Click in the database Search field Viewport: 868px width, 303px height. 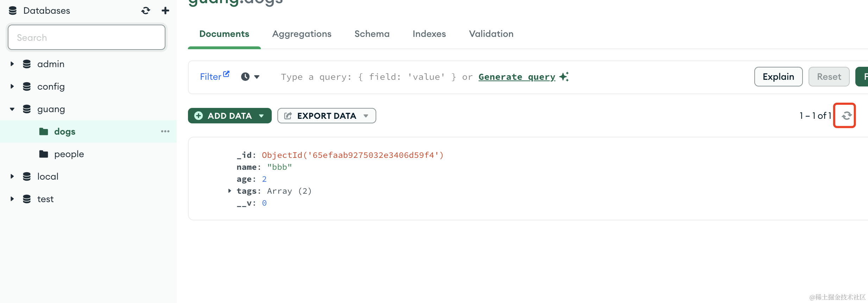[x=87, y=37]
